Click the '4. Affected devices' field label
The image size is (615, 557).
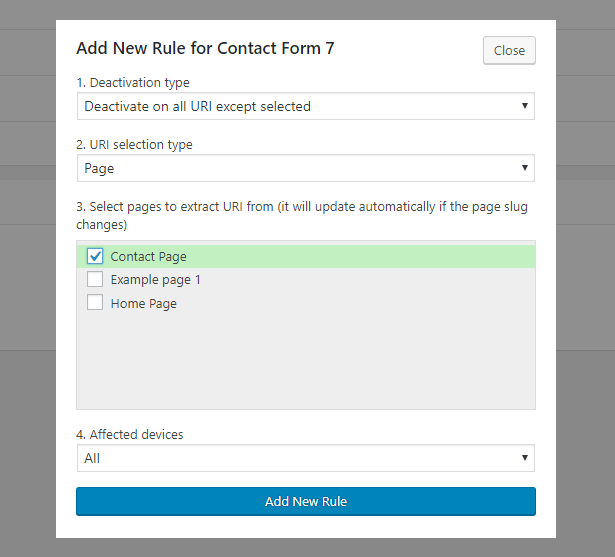coord(130,435)
